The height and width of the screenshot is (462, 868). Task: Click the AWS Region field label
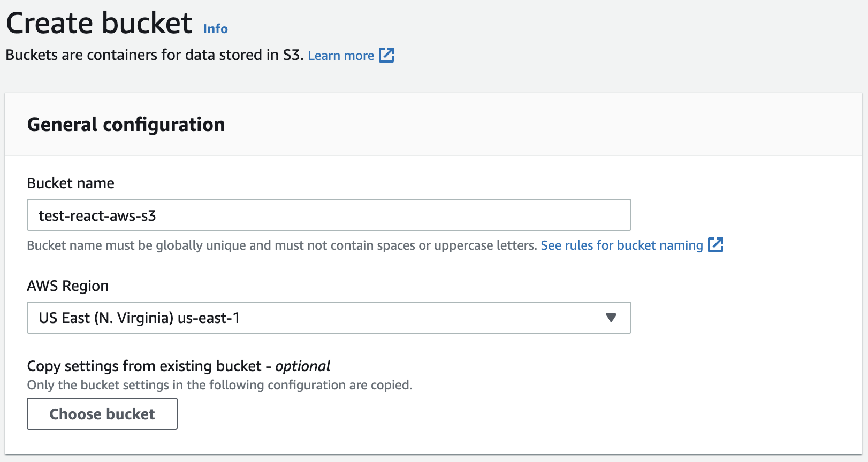pyautogui.click(x=68, y=286)
